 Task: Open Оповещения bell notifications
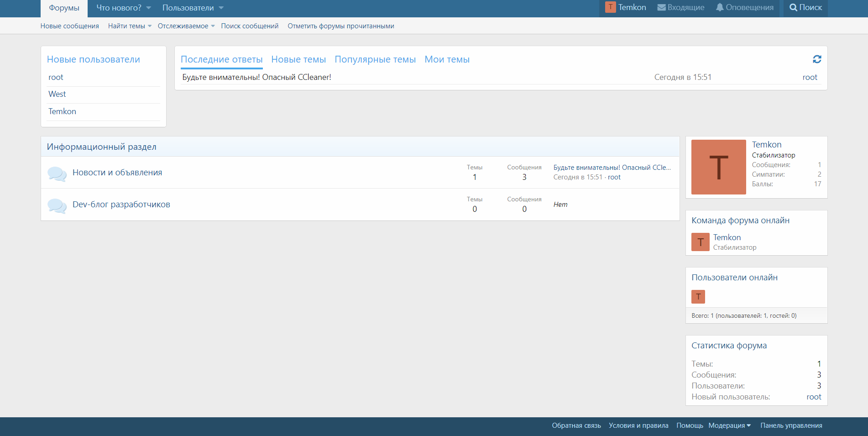[744, 8]
